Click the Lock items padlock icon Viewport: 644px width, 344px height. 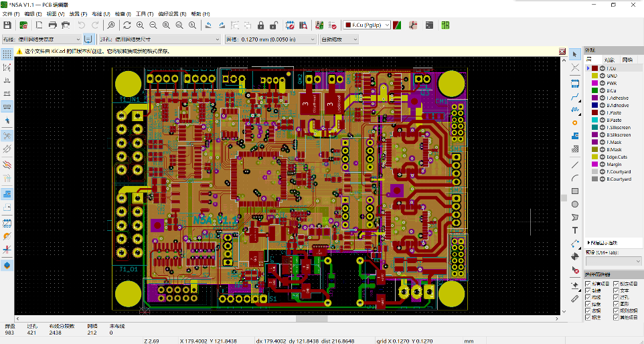pyautogui.click(x=260, y=25)
